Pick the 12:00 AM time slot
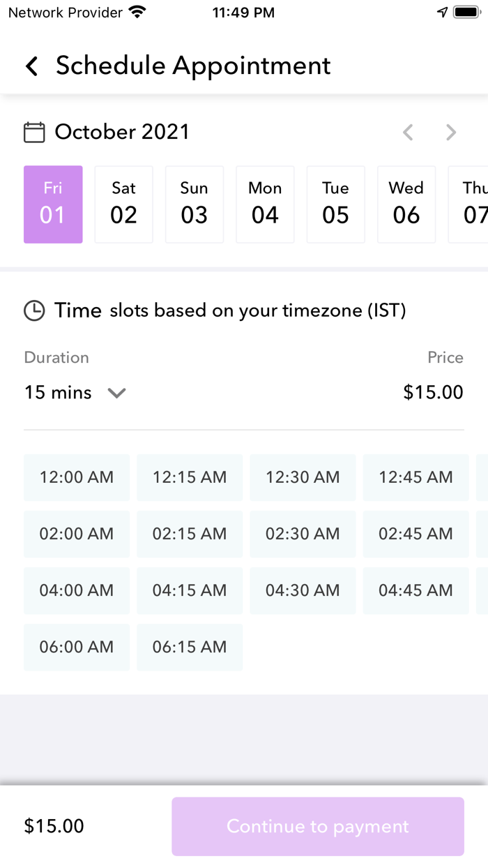The image size is (488, 868). click(x=77, y=477)
